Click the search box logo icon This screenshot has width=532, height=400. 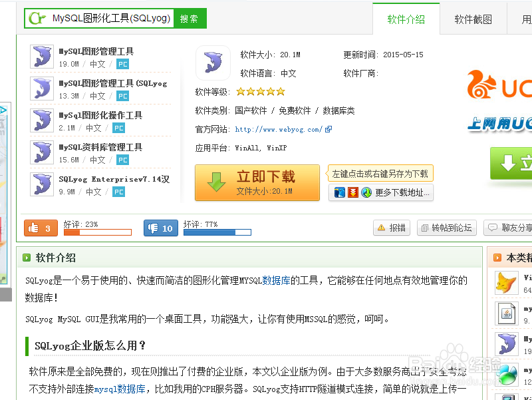(x=37, y=19)
